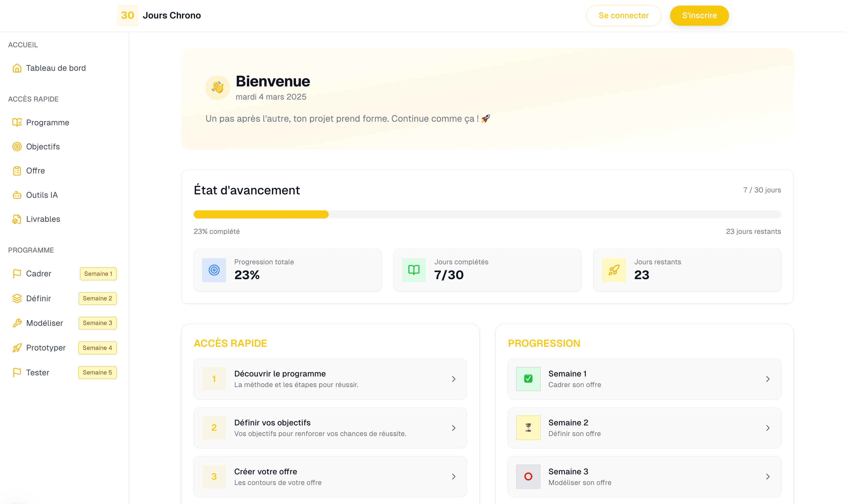Viewport: 846px width, 504px height.
Task: Select the Prototyper rocket icon
Action: coord(17,347)
